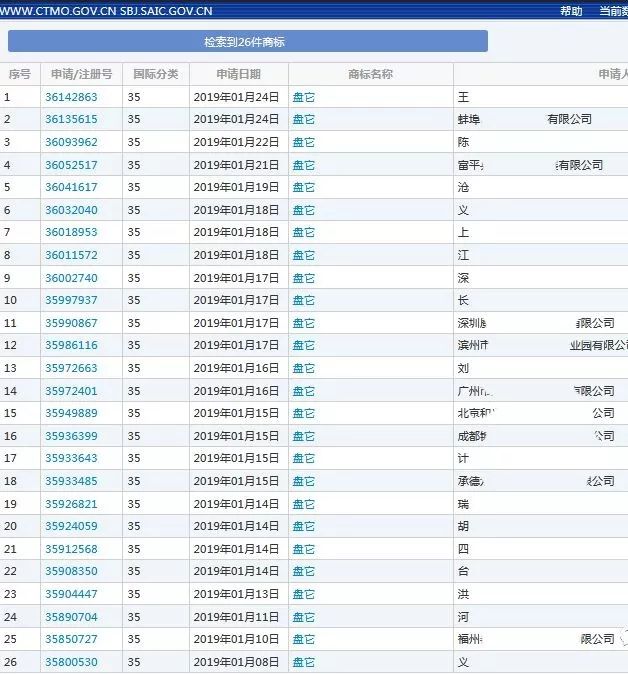
Task: Open registration number 36142863
Action: point(71,97)
